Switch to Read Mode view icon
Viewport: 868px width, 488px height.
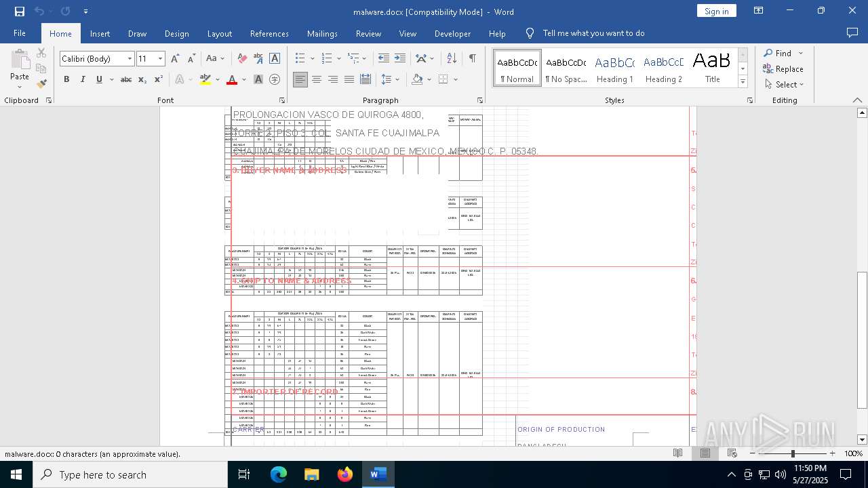click(678, 453)
